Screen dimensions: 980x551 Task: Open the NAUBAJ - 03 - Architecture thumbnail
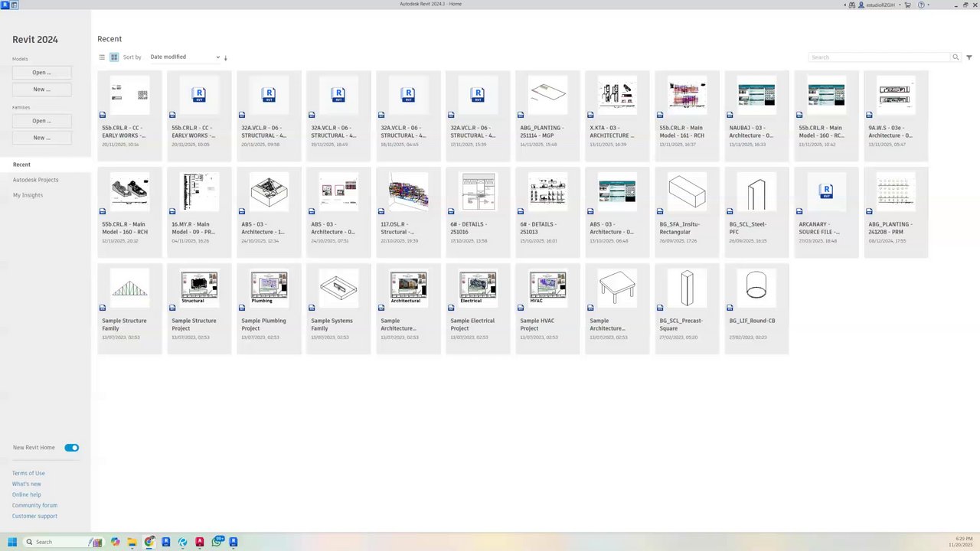coord(756,95)
